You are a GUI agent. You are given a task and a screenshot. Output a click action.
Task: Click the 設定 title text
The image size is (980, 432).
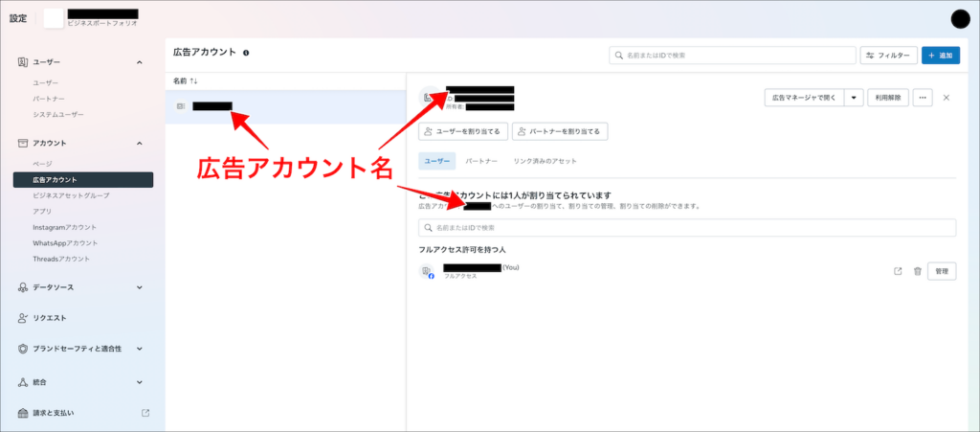(x=18, y=18)
